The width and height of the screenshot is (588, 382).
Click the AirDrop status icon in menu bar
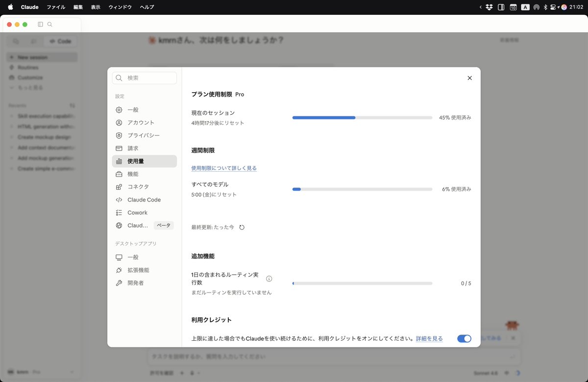pyautogui.click(x=537, y=7)
